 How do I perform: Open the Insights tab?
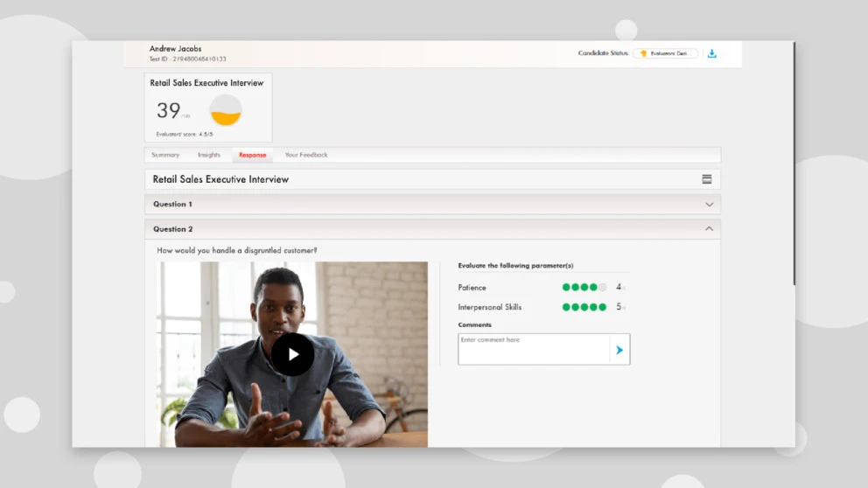(209, 155)
